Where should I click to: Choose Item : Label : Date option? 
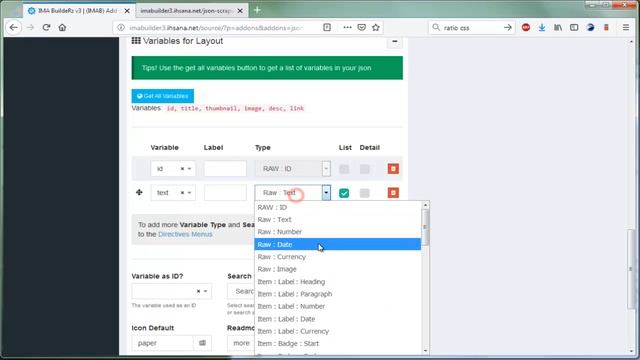pyautogui.click(x=338, y=319)
